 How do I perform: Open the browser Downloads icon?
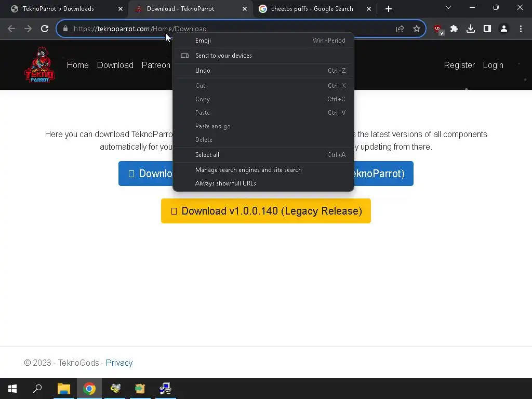471,29
